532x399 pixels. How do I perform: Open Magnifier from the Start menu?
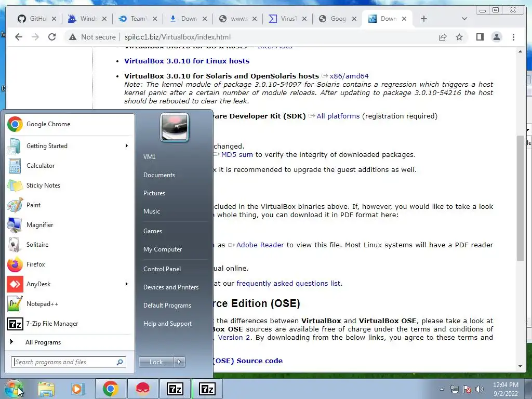click(x=69, y=224)
